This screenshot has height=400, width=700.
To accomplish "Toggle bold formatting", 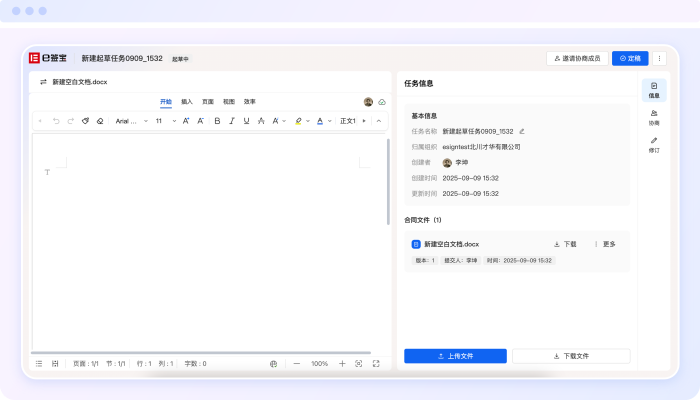I will tap(217, 121).
